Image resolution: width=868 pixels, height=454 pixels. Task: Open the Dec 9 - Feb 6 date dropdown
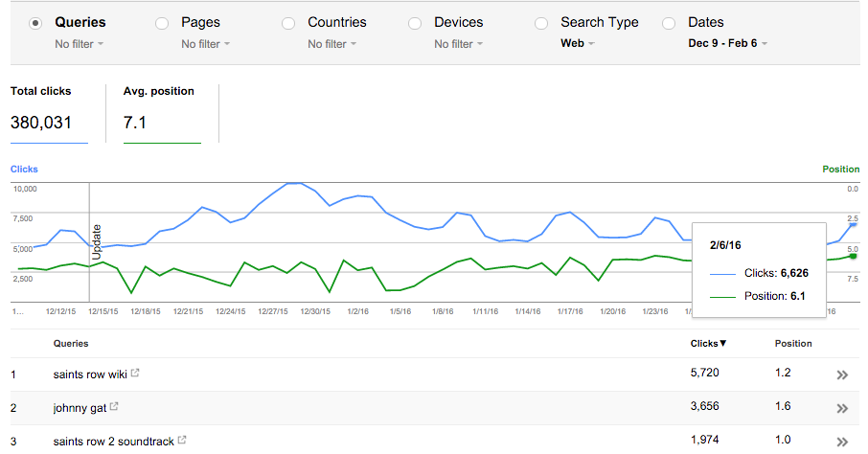tap(727, 43)
